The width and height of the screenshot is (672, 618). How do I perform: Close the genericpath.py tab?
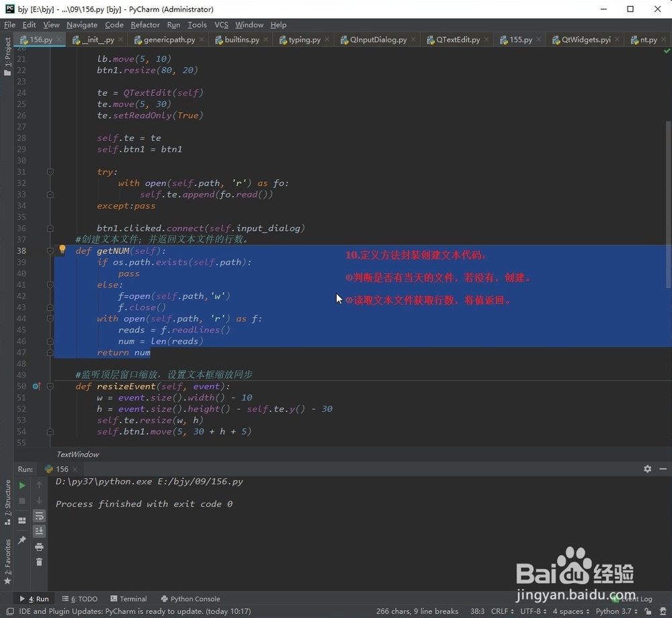pyautogui.click(x=202, y=40)
